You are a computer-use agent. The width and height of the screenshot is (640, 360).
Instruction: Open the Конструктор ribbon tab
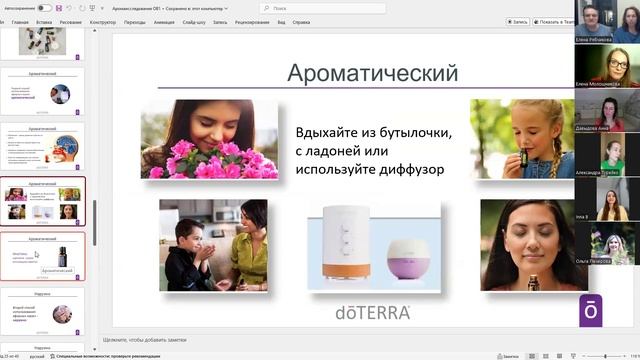pos(103,22)
